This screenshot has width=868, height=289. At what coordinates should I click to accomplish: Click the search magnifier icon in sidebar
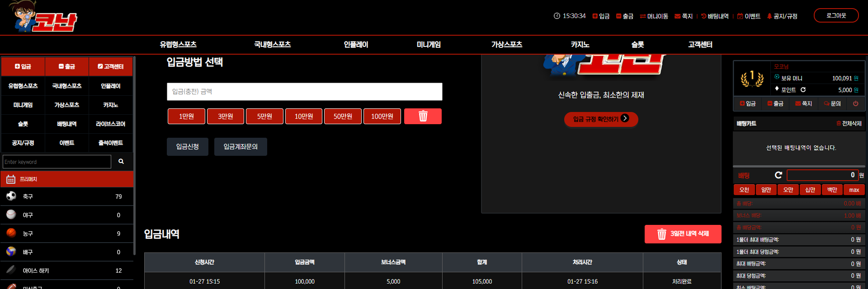121,161
